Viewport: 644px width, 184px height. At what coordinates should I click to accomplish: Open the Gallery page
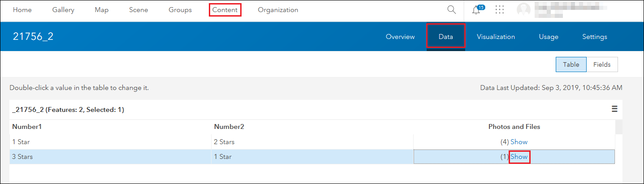tap(63, 10)
